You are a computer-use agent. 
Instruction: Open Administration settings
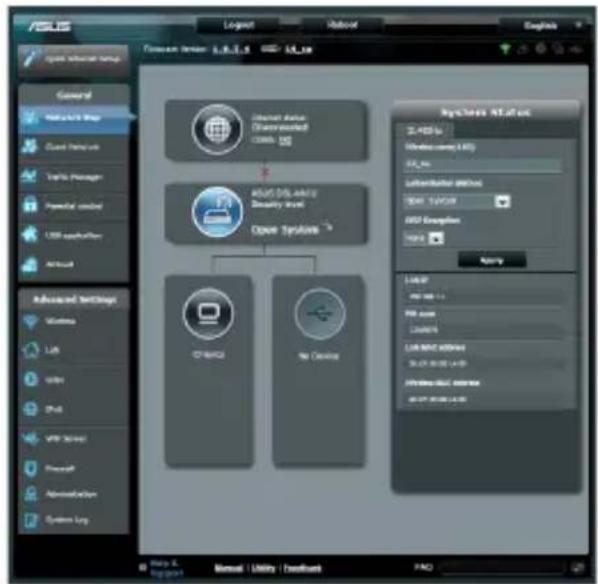pos(74,494)
